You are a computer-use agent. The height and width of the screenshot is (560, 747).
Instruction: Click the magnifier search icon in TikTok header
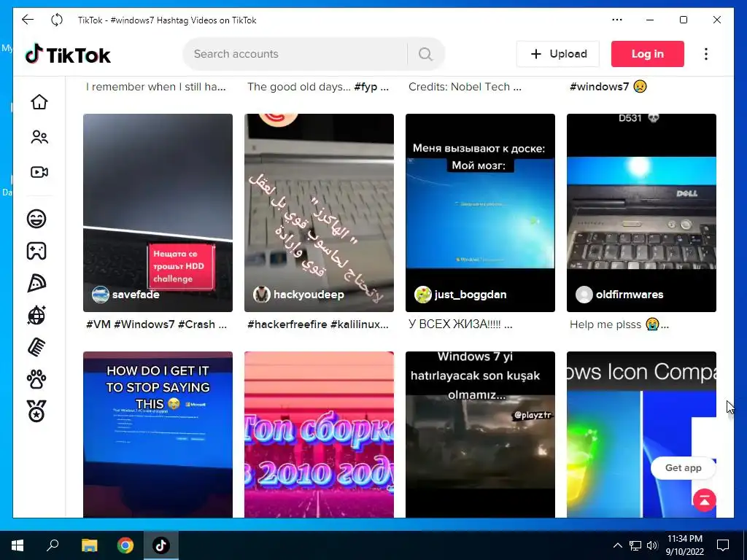pyautogui.click(x=425, y=54)
